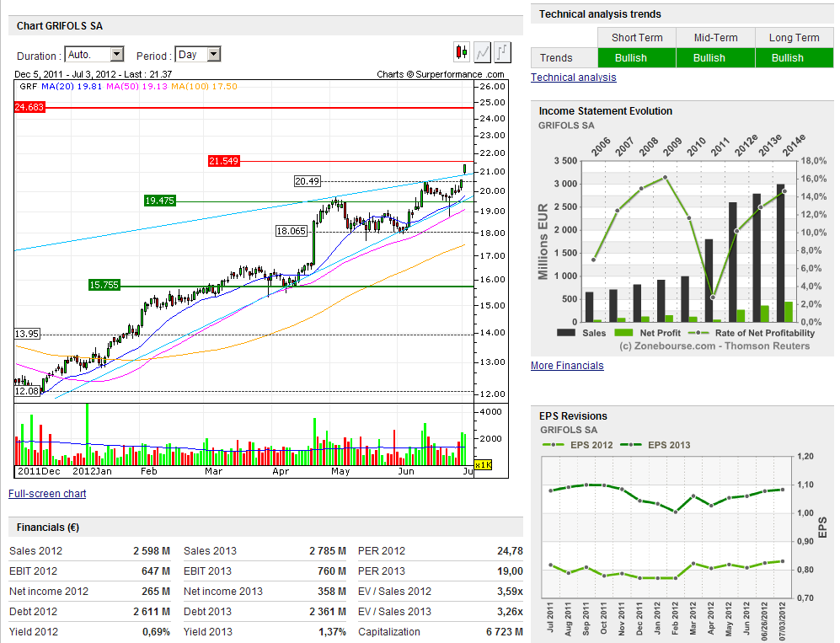Click the Capitalization value 6 723 M
840x643 pixels.
[x=505, y=632]
